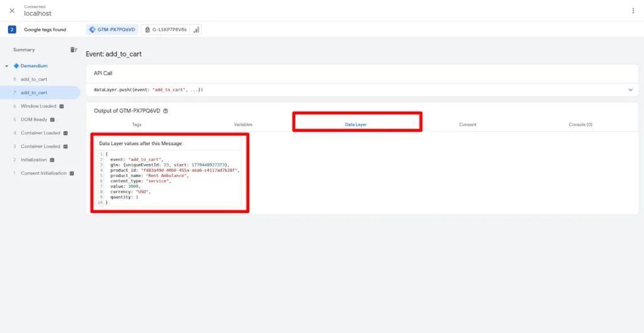Image resolution: width=644 pixels, height=333 pixels.
Task: Select the G-L5KP7P8V86 tag chip
Action: pyautogui.click(x=166, y=30)
